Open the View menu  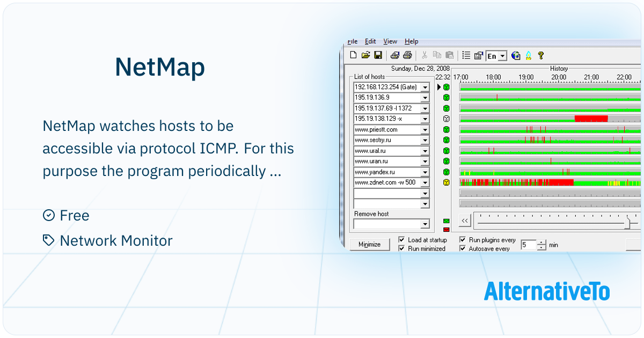click(390, 41)
